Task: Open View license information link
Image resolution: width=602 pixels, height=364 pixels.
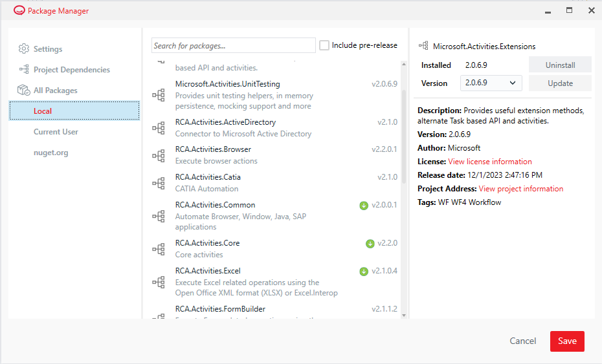Action: tap(490, 162)
